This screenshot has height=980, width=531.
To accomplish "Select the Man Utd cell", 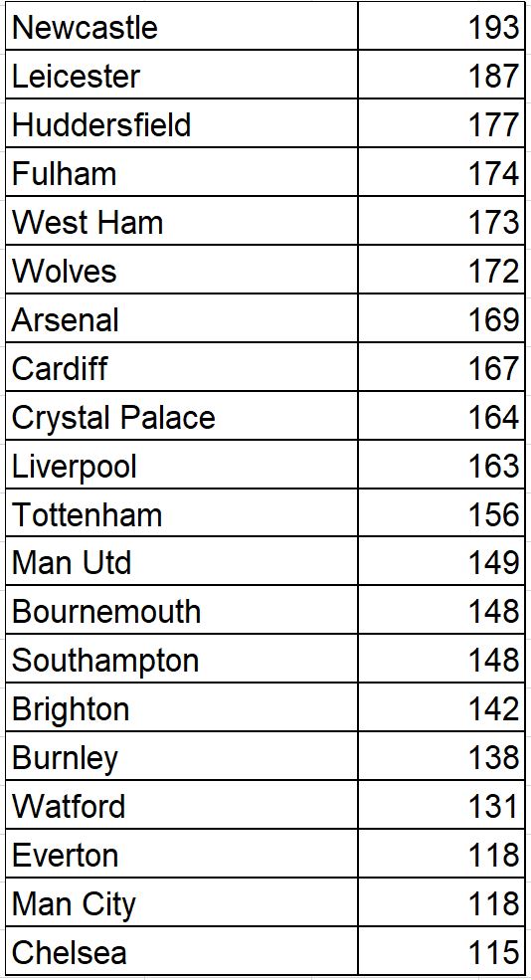I will (182, 561).
